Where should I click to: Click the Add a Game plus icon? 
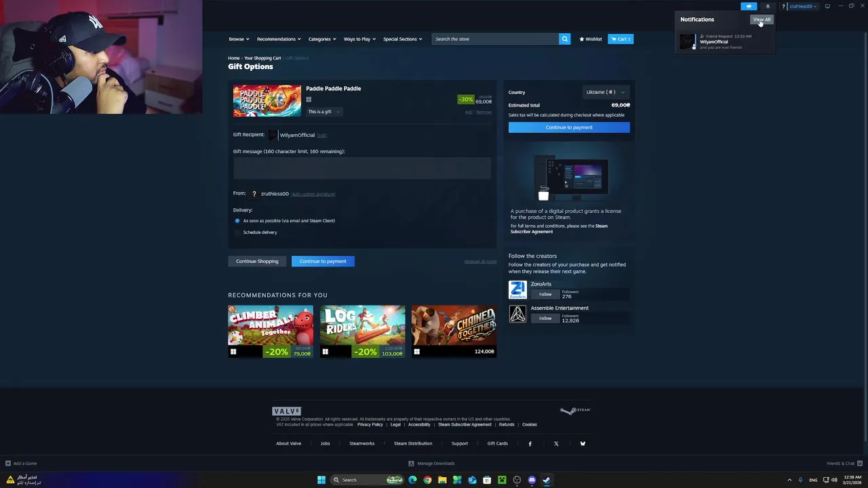(8, 464)
